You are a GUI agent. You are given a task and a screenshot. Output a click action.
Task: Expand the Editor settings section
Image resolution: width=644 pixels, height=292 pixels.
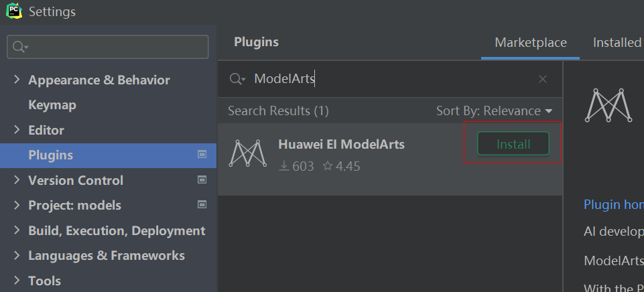coord(17,130)
